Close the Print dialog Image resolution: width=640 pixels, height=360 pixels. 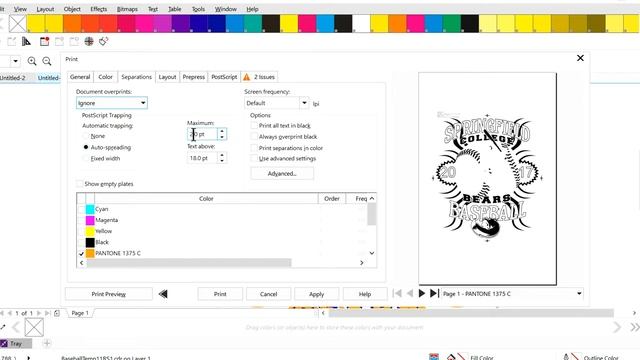coord(580,58)
